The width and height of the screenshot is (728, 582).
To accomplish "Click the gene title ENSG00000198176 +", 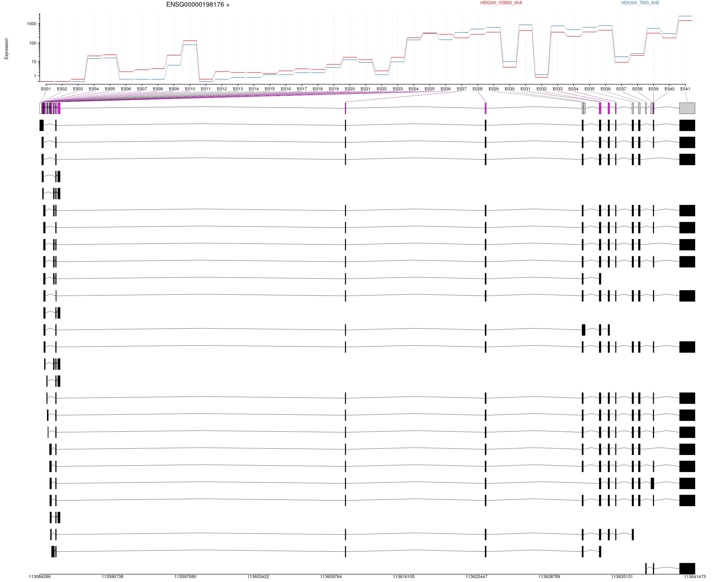I will coord(198,5).
